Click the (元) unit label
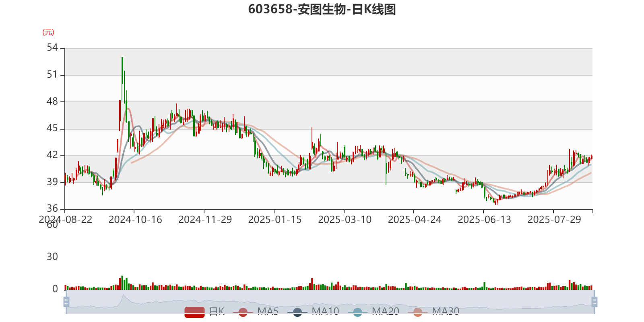This screenshot has height=322, width=644. pos(48,33)
